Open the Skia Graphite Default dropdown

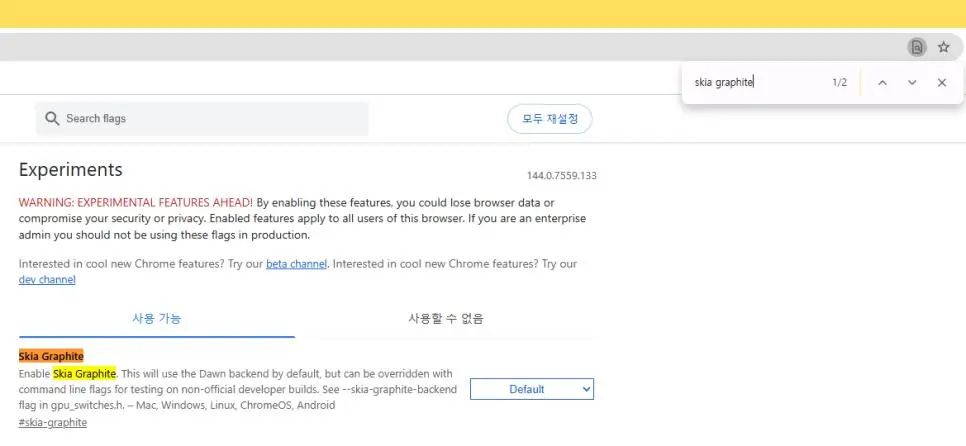(532, 389)
